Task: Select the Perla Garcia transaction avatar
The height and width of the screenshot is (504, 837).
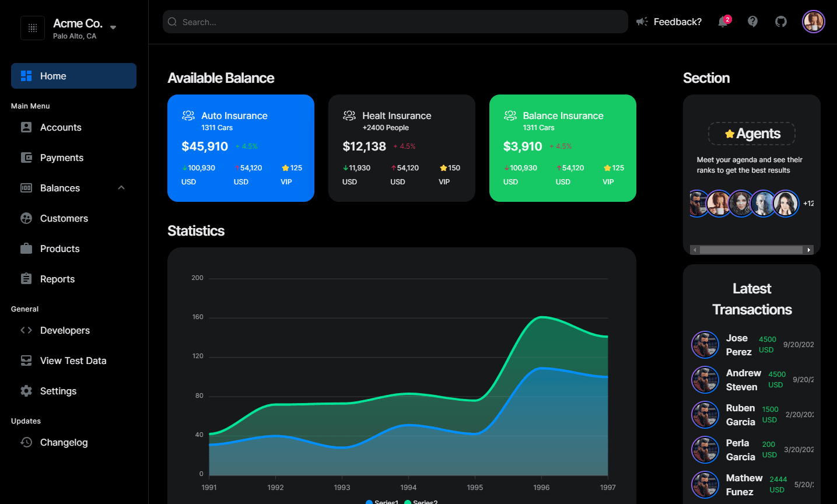Action: pyautogui.click(x=705, y=450)
